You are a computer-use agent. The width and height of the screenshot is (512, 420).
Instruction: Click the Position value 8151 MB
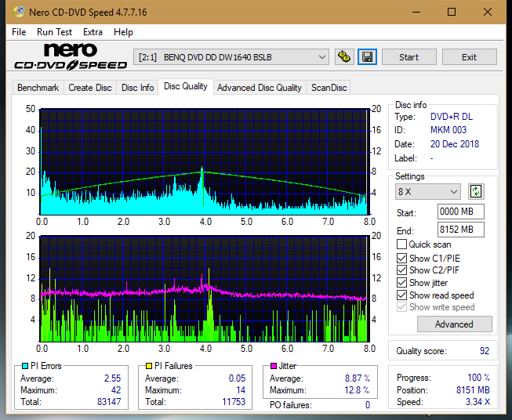(473, 389)
